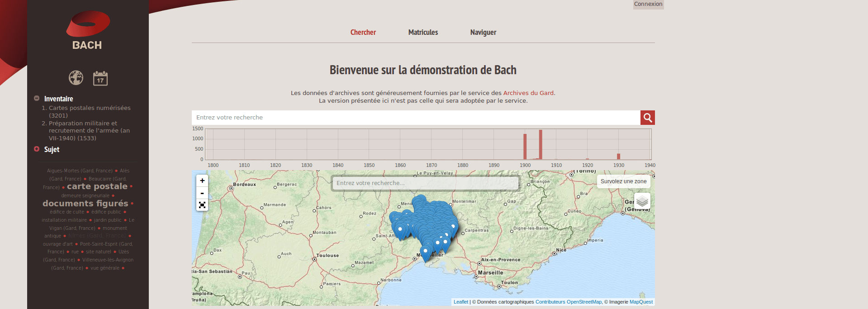Screen dimensions: 868x309
Task: Click Narbonne on the map
Action: pos(391,280)
